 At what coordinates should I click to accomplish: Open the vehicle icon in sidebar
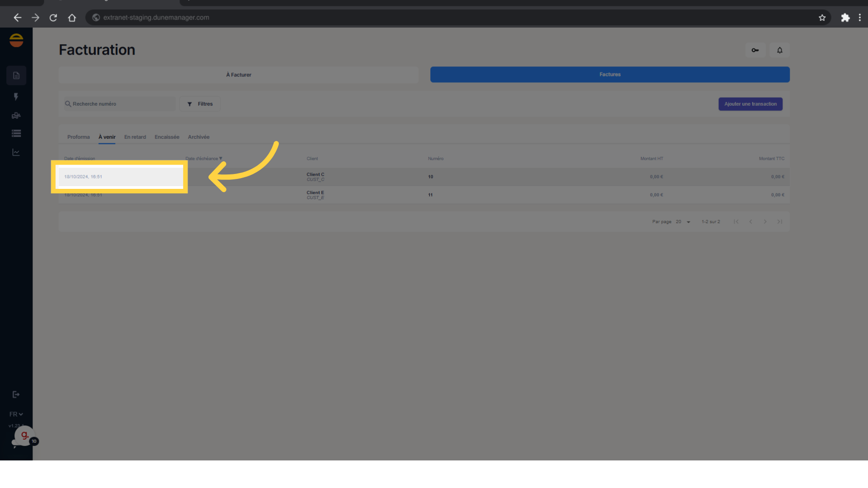(16, 116)
